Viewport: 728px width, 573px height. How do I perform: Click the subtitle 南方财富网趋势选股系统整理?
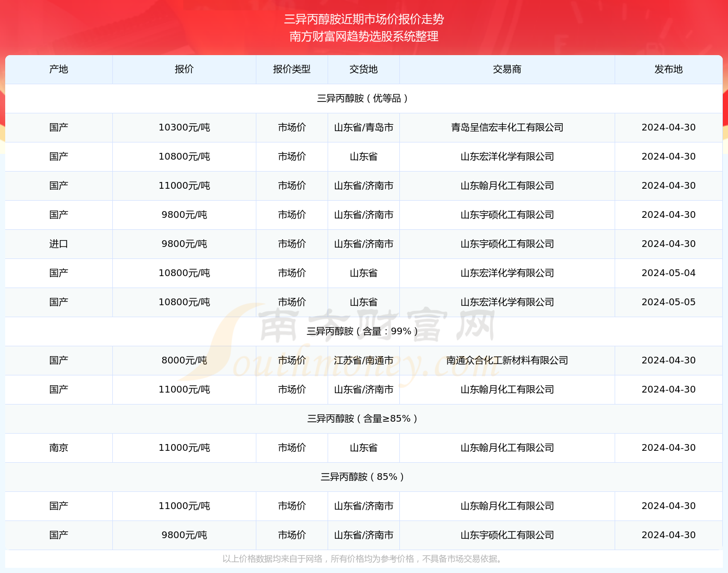[364, 36]
